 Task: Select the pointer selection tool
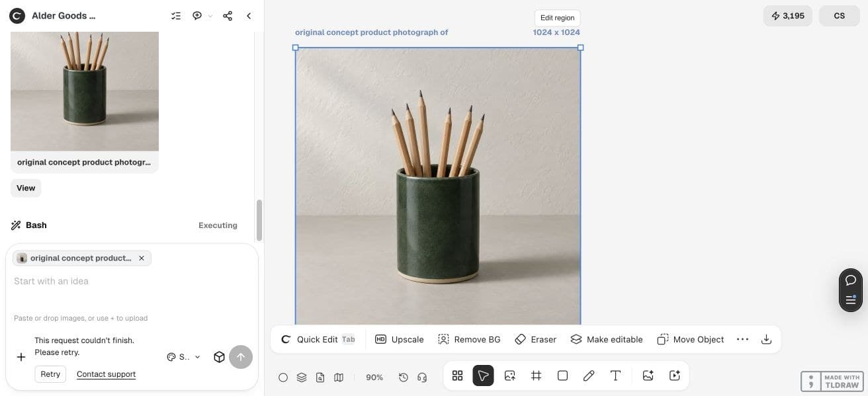483,376
